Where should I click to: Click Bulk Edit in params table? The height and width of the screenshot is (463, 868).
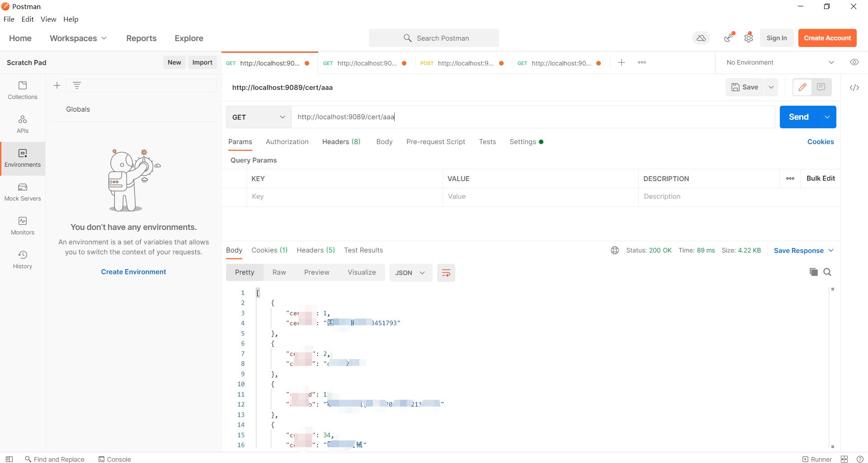point(821,178)
